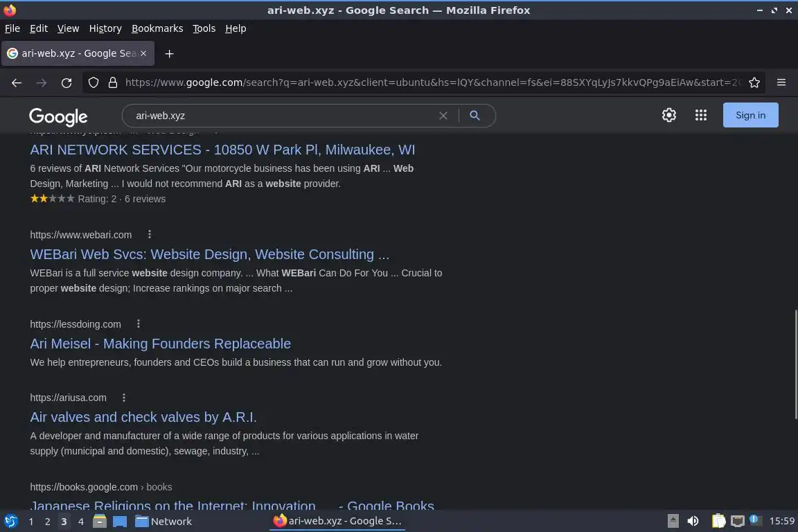Open the notification tray icon
798x532 pixels.
755,520
